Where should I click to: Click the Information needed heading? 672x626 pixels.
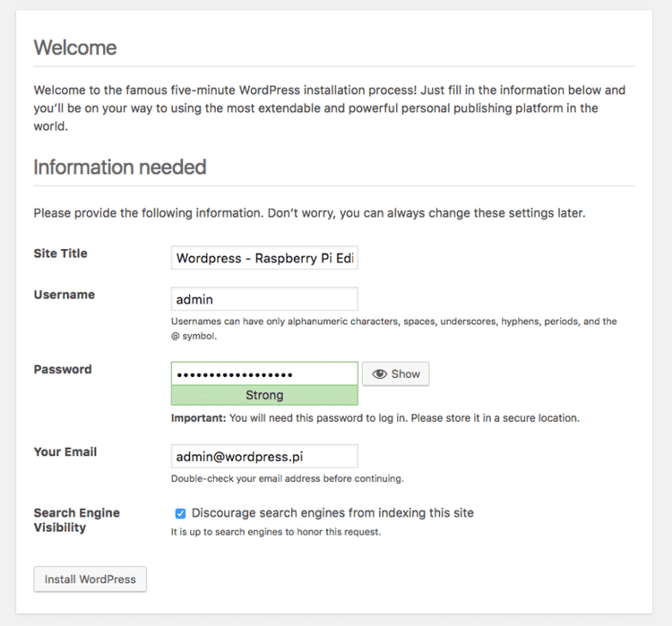(120, 167)
